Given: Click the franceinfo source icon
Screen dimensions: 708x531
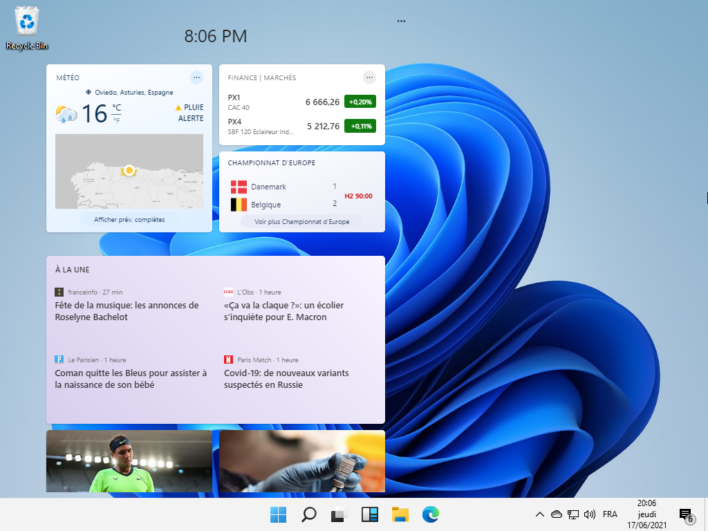Looking at the screenshot, I should pos(59,292).
